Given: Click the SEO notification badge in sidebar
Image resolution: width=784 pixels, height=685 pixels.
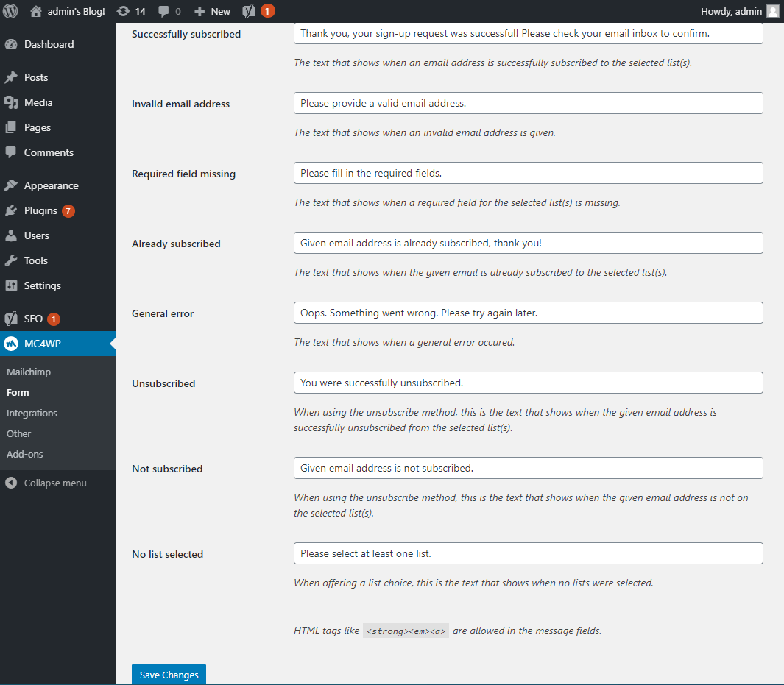Looking at the screenshot, I should point(54,319).
